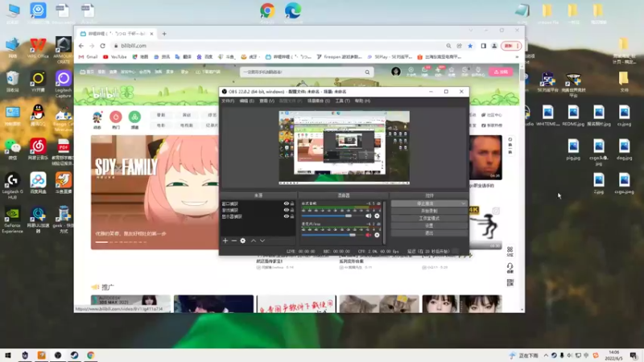Open bilibili 频道 green circle icon
Image resolution: width=644 pixels, height=362 pixels.
[134, 117]
